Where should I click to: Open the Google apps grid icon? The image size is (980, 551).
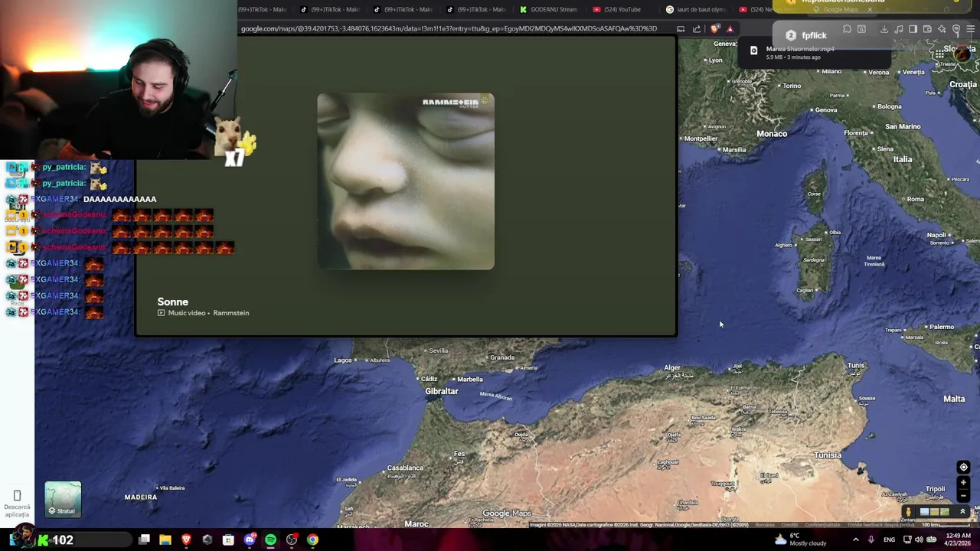(939, 54)
